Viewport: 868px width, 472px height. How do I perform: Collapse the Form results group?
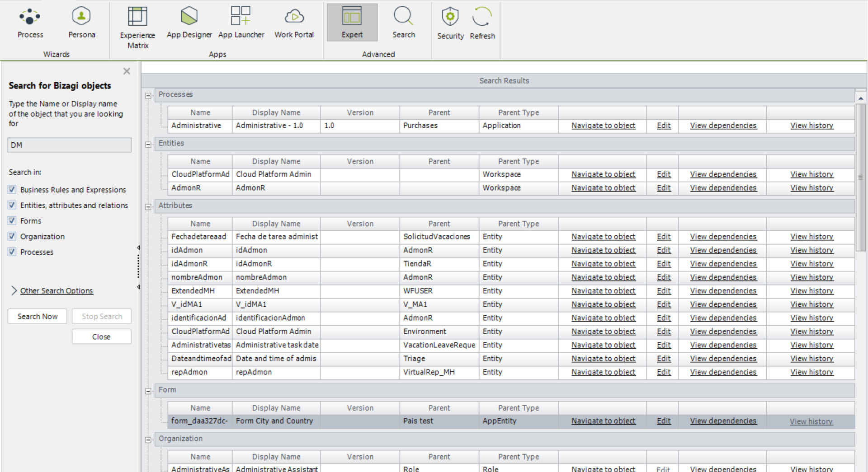click(148, 391)
